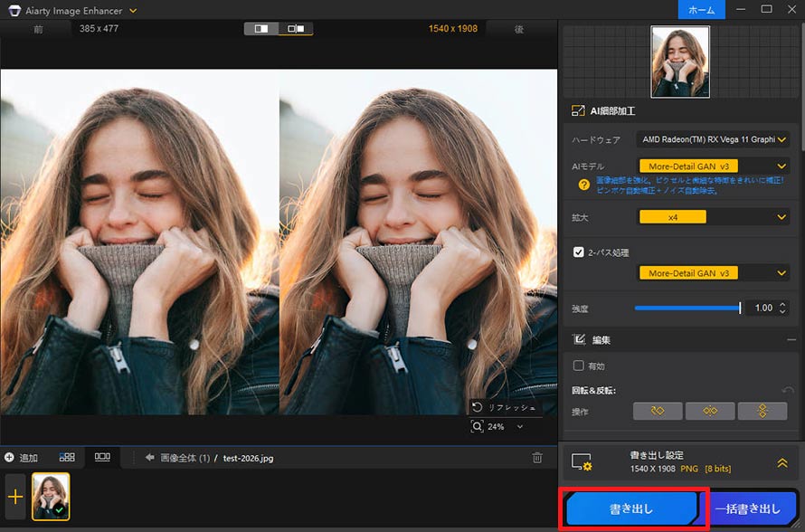
Task: Enable the 有効 checkbox
Action: 579,366
